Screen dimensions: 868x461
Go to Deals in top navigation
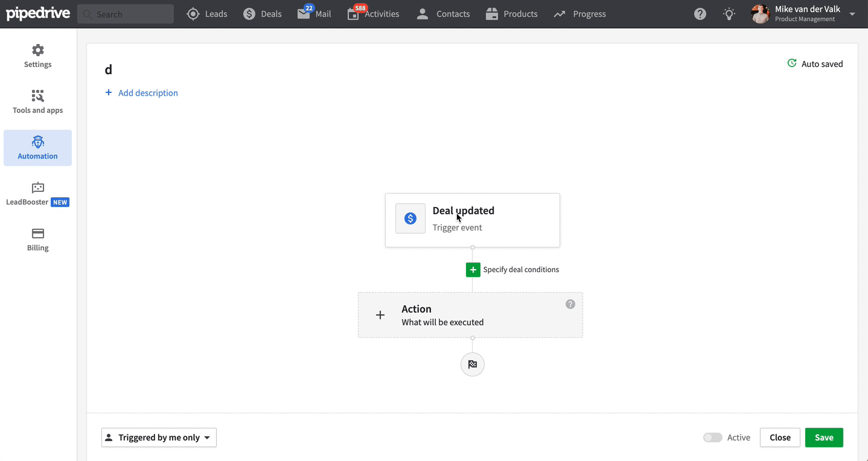[x=263, y=14]
